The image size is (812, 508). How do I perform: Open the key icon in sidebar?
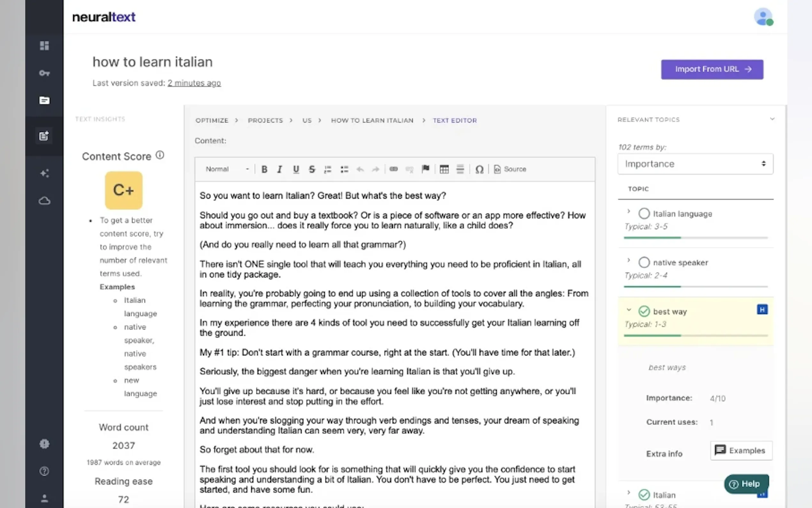pos(44,73)
